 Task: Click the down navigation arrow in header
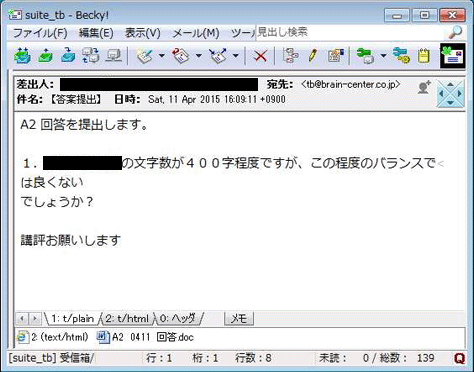click(x=450, y=103)
